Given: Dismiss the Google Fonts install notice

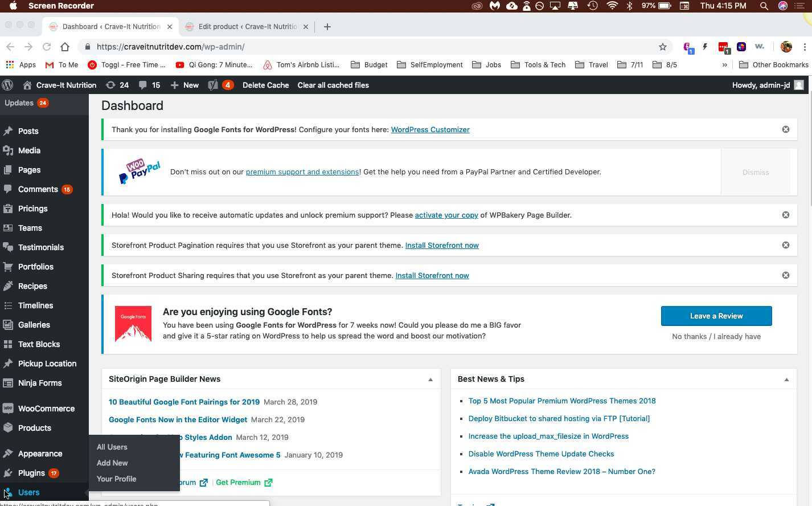Looking at the screenshot, I should tap(786, 129).
